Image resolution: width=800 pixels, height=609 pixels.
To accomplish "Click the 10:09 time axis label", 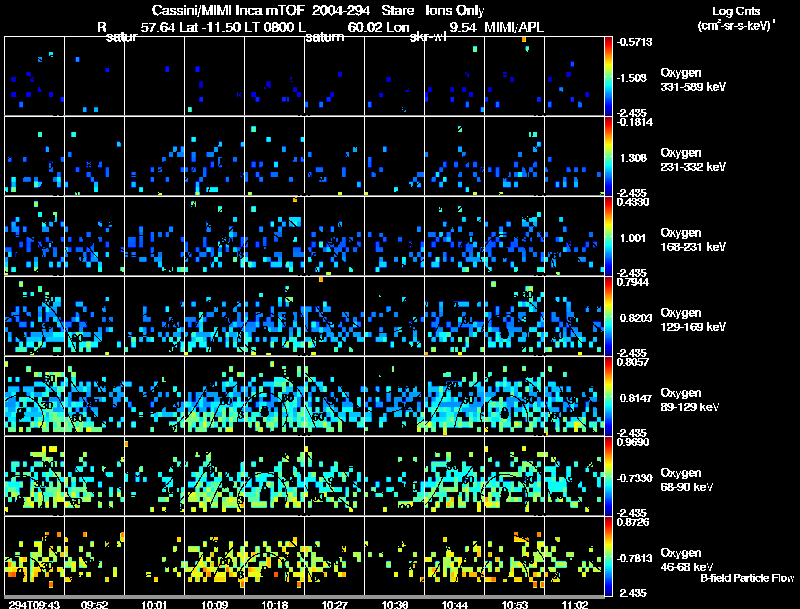I will (x=215, y=604).
